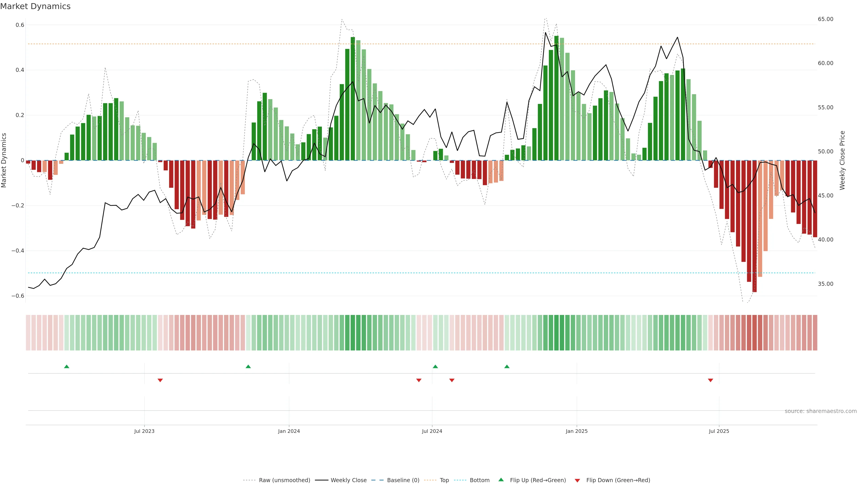Click the Market Dynamics y-axis title
868x488 pixels.
point(4,160)
